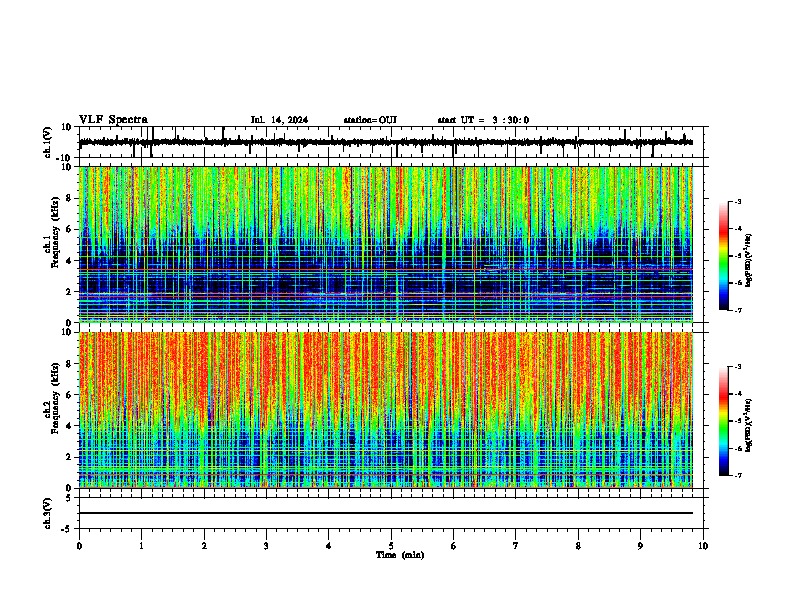
Task: Click the "ch.3(V)" axis label
Action: [48, 513]
